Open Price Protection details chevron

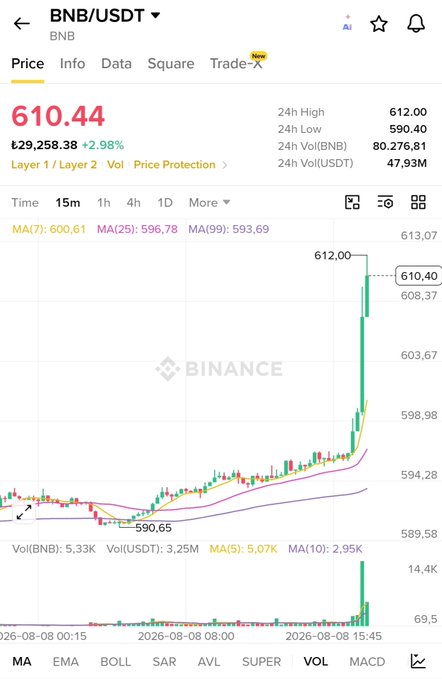click(x=225, y=165)
